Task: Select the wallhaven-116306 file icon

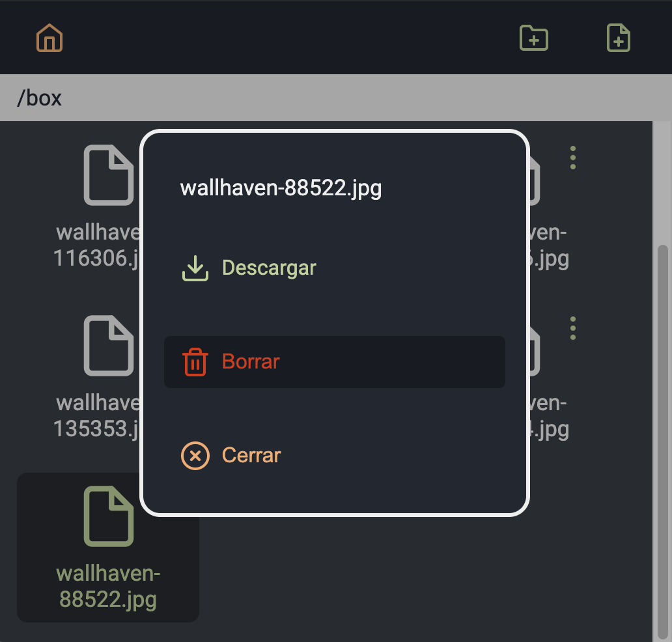Action: click(x=108, y=174)
